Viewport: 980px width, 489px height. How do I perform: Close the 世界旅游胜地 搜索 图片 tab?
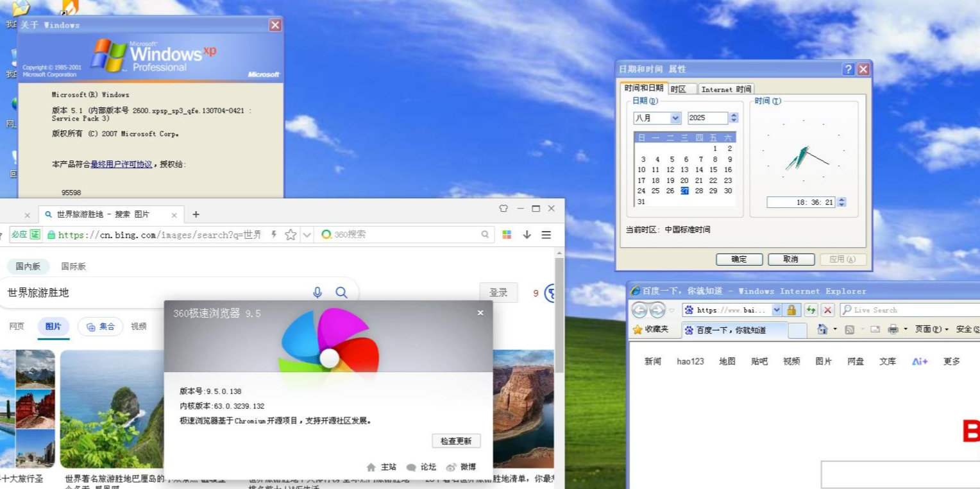click(x=174, y=215)
